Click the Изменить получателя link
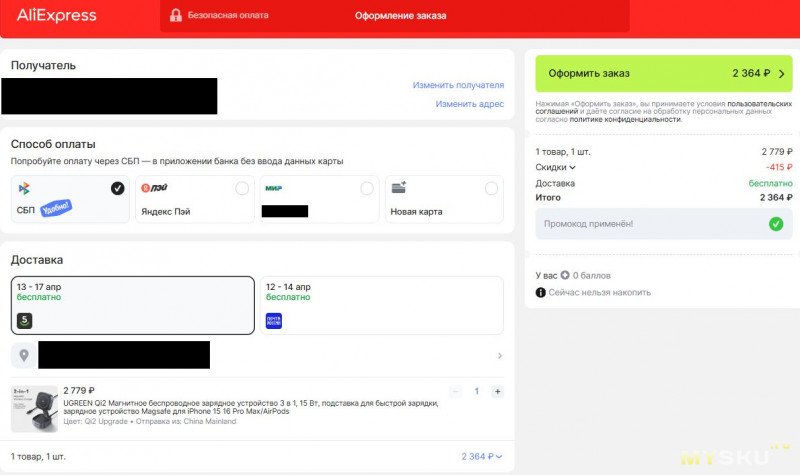 458,85
